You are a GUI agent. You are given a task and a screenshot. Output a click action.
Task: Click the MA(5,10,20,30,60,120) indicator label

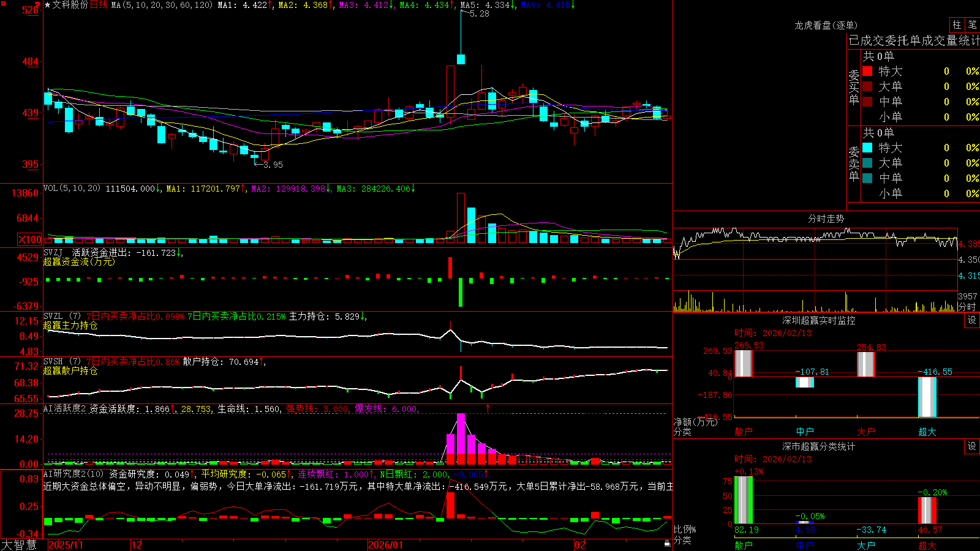pyautogui.click(x=162, y=5)
